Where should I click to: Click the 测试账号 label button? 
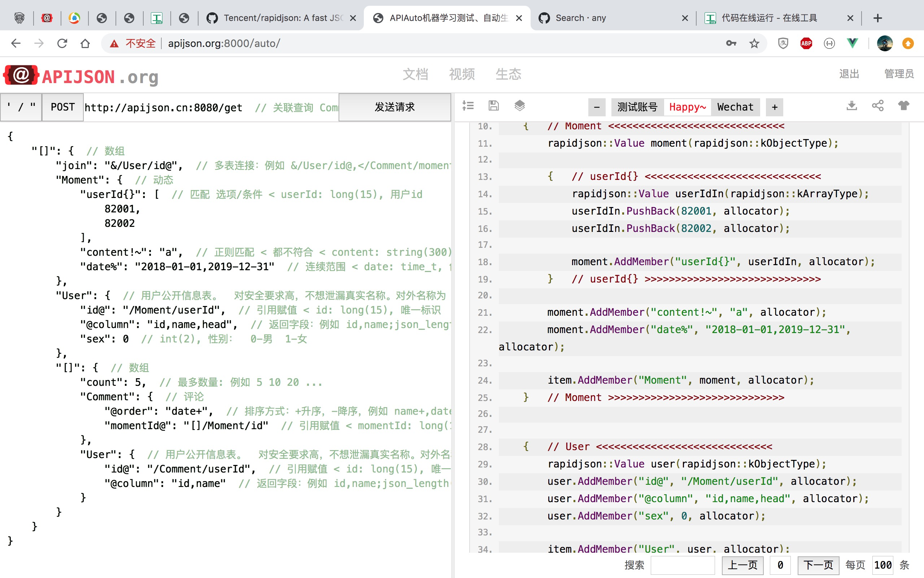(637, 107)
